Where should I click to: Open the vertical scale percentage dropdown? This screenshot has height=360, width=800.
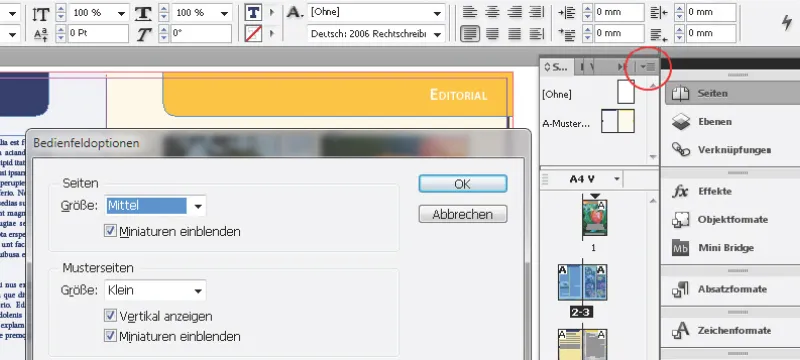click(x=122, y=13)
